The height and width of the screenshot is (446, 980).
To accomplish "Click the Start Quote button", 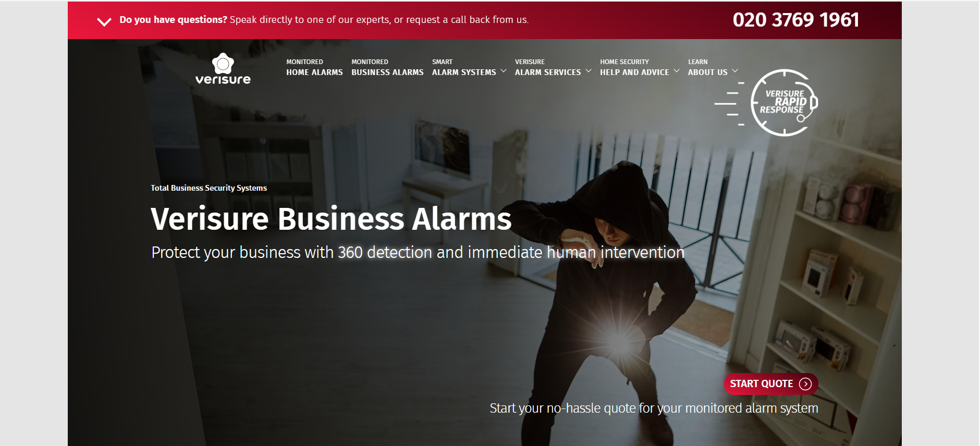I will click(771, 384).
